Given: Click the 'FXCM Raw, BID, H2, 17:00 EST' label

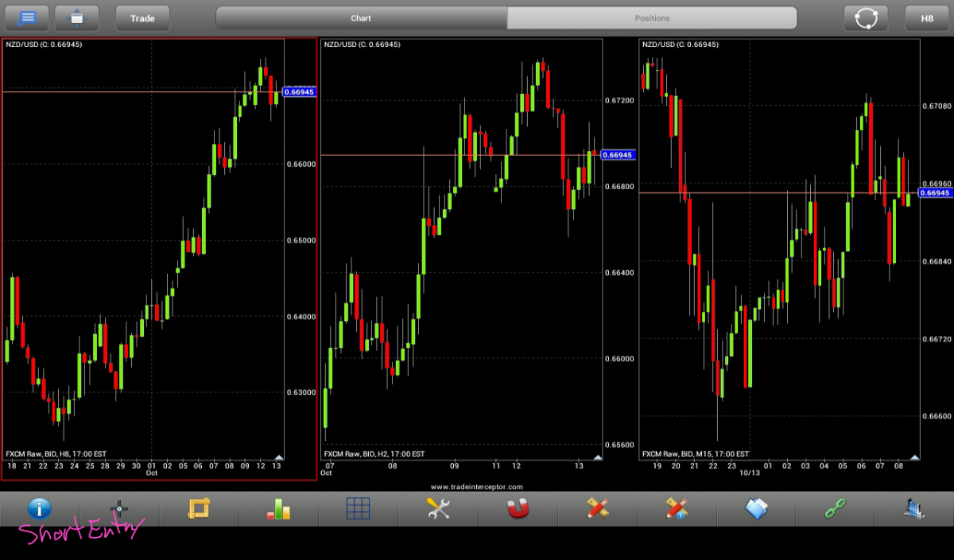Looking at the screenshot, I should [374, 454].
